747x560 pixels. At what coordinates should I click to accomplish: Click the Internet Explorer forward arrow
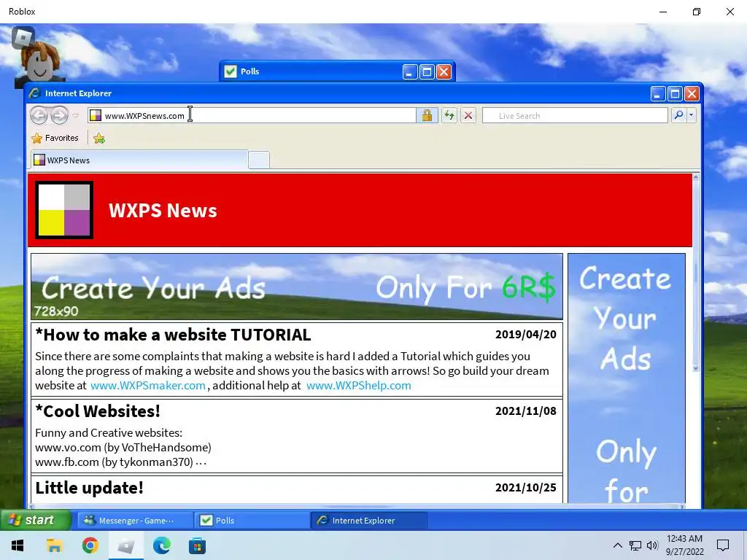(59, 115)
